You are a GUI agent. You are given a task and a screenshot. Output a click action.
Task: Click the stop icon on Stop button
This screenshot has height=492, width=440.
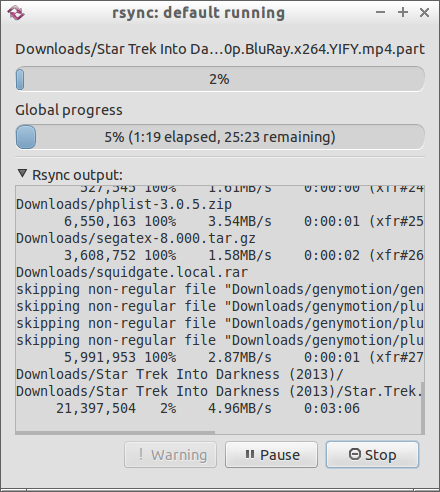(355, 454)
